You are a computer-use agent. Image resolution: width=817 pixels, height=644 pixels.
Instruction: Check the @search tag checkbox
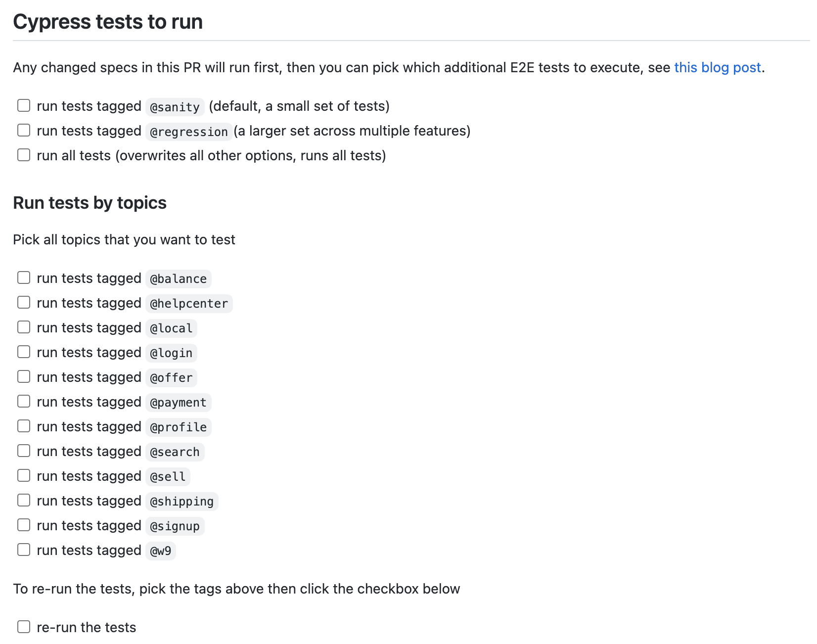tap(24, 451)
